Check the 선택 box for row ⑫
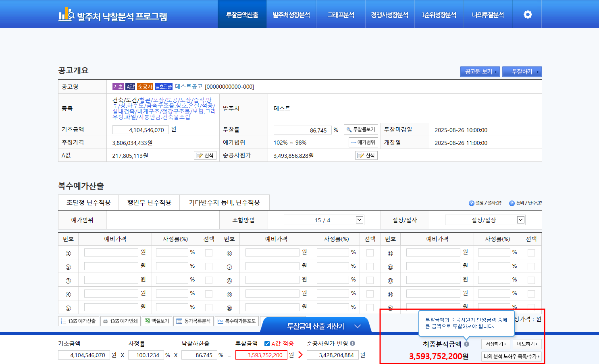 coord(531,267)
